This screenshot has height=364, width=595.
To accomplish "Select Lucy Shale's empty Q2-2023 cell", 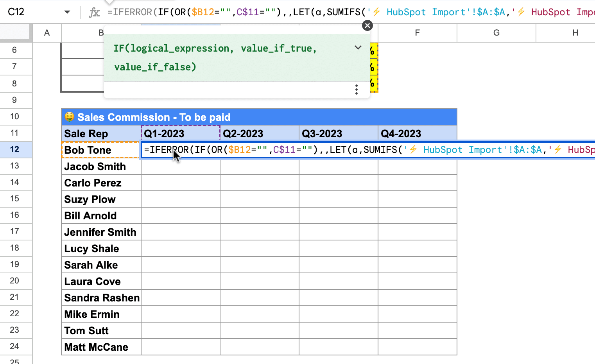I will (x=260, y=248).
